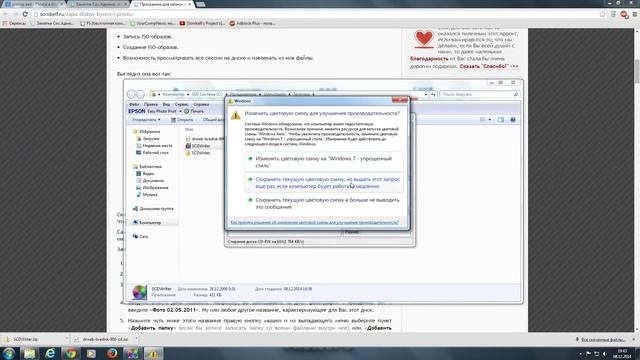The width and height of the screenshot is (640, 360).
Task: Click Chrome forward arrow
Action: 15,14
